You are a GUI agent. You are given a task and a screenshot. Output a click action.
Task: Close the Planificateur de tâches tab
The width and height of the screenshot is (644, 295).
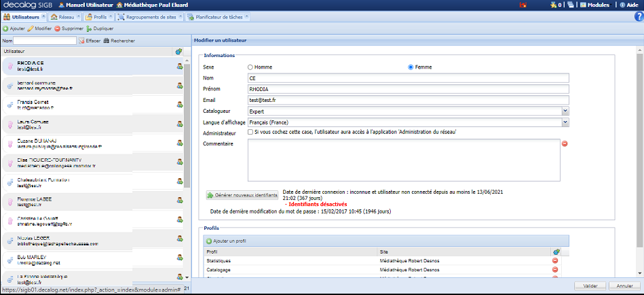(246, 16)
